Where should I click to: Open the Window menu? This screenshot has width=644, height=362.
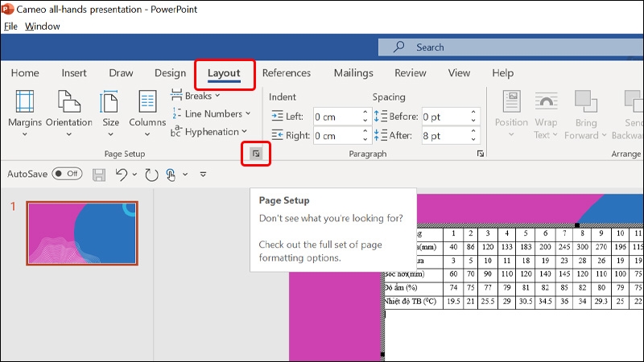click(43, 27)
